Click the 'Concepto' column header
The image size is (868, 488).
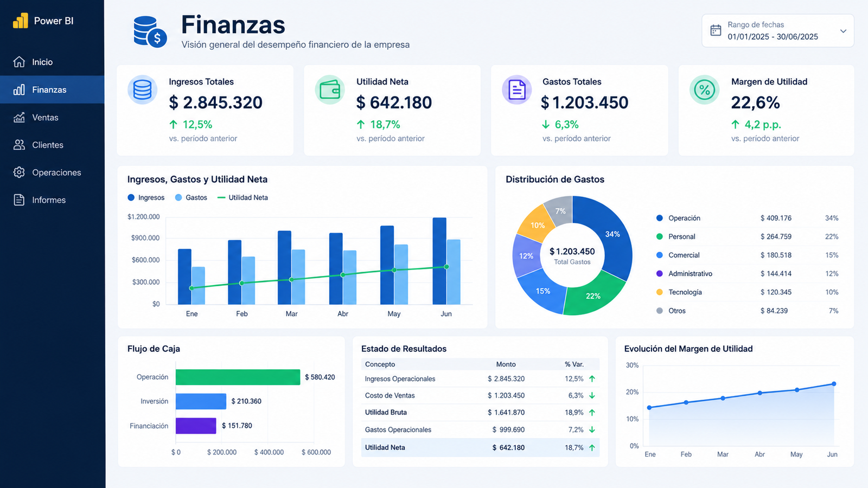pos(380,364)
